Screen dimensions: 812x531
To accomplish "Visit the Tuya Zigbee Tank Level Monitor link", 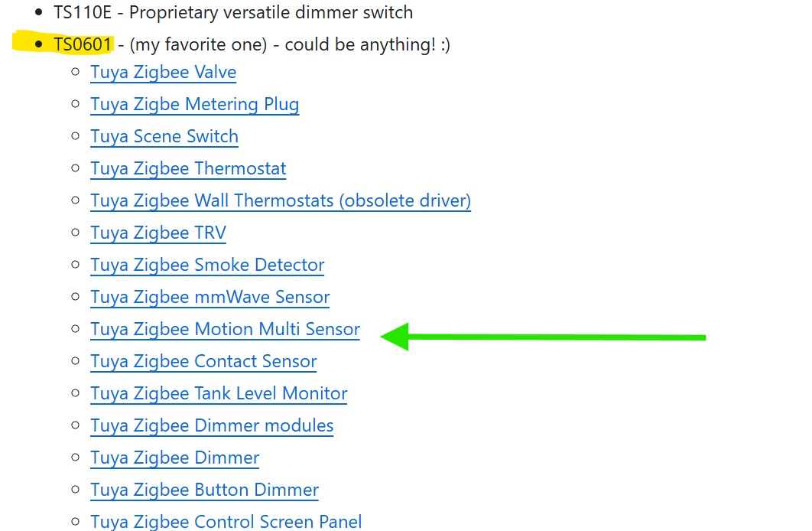I will tap(219, 393).
